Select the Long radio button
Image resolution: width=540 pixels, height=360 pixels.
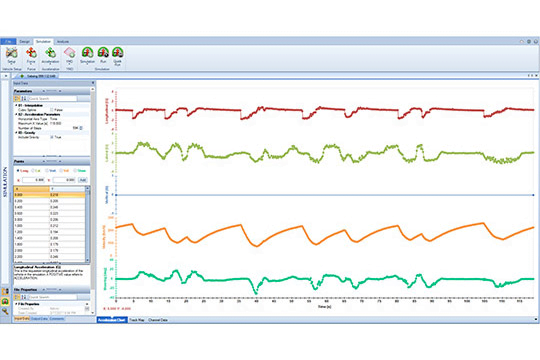tap(18, 171)
